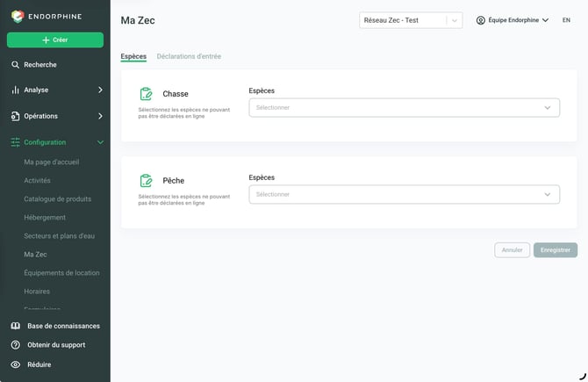Select the Espèces tab
The width and height of the screenshot is (588, 382).
(133, 56)
